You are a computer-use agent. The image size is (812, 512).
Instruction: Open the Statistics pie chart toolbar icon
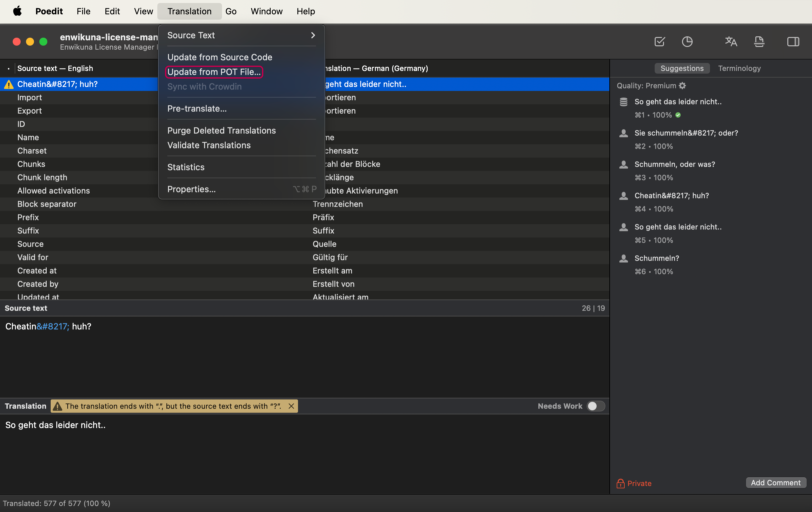coord(687,41)
